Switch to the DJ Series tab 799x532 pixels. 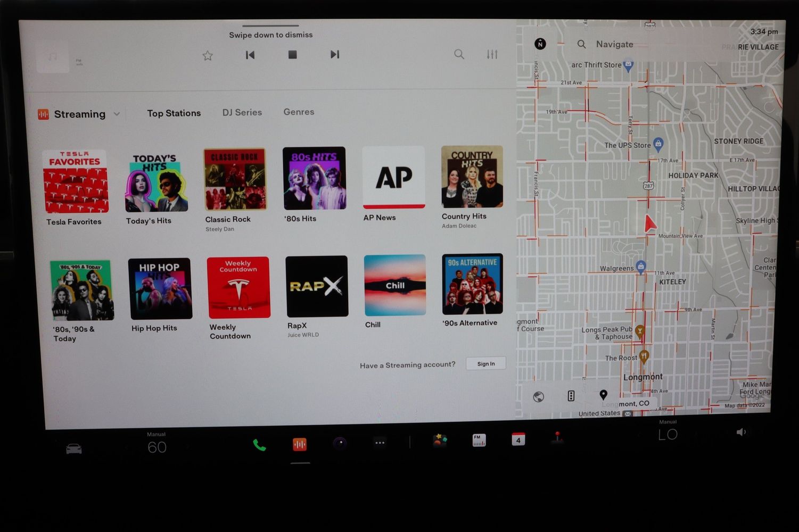pyautogui.click(x=242, y=112)
